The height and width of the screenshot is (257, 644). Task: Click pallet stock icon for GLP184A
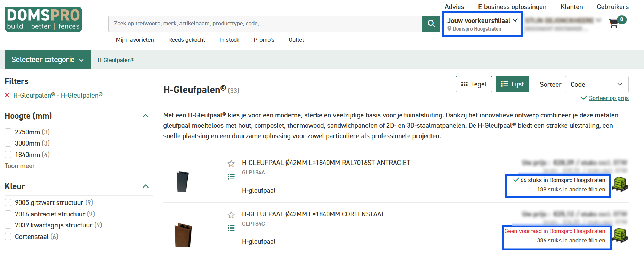tap(620, 184)
